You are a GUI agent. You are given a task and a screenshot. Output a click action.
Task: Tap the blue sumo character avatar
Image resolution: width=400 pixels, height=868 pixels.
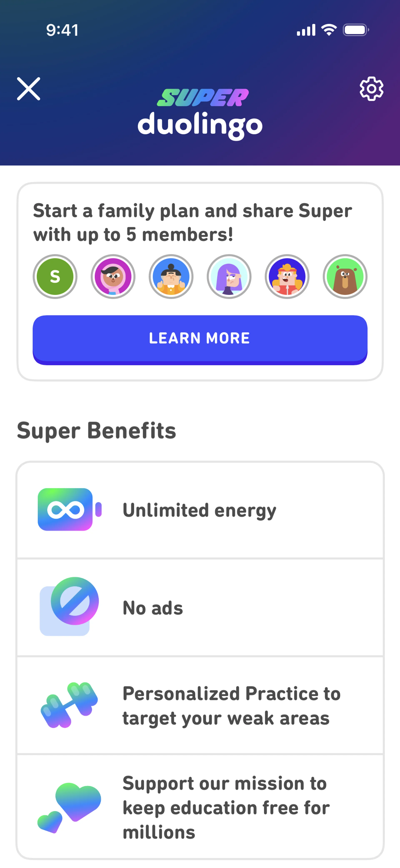point(171,277)
